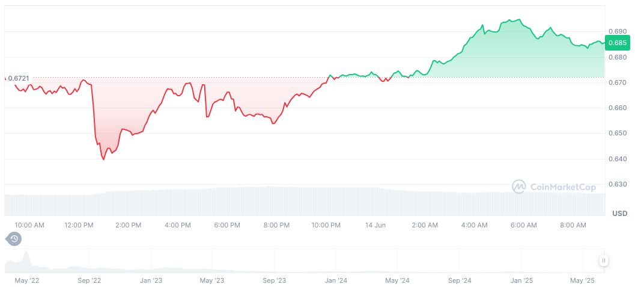Click the 0.6721 opening price label
Screen dimensions: 644x287
(x=18, y=78)
